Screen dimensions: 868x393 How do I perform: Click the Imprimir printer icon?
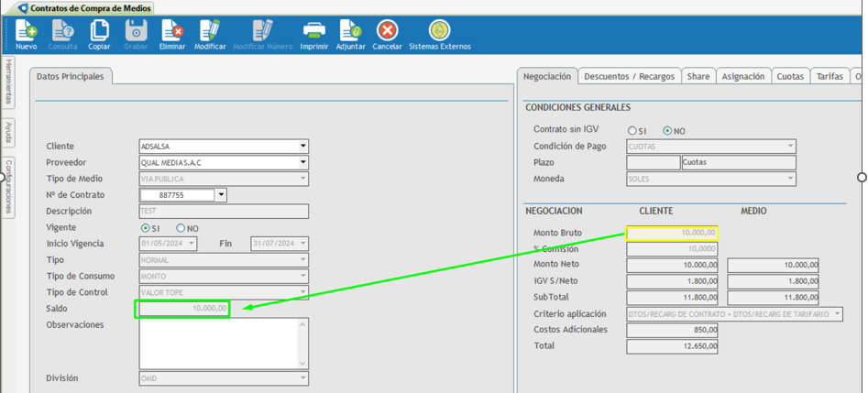tap(314, 30)
